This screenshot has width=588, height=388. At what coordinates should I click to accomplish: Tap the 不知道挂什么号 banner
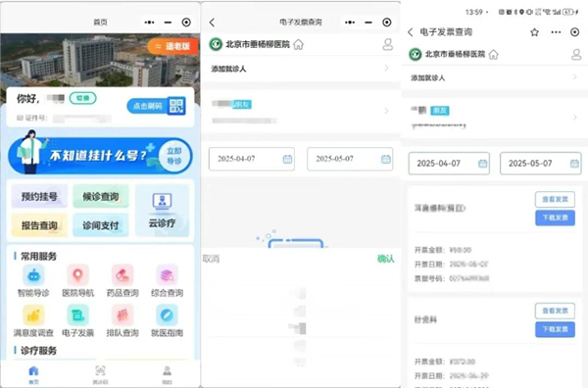pyautogui.click(x=100, y=155)
